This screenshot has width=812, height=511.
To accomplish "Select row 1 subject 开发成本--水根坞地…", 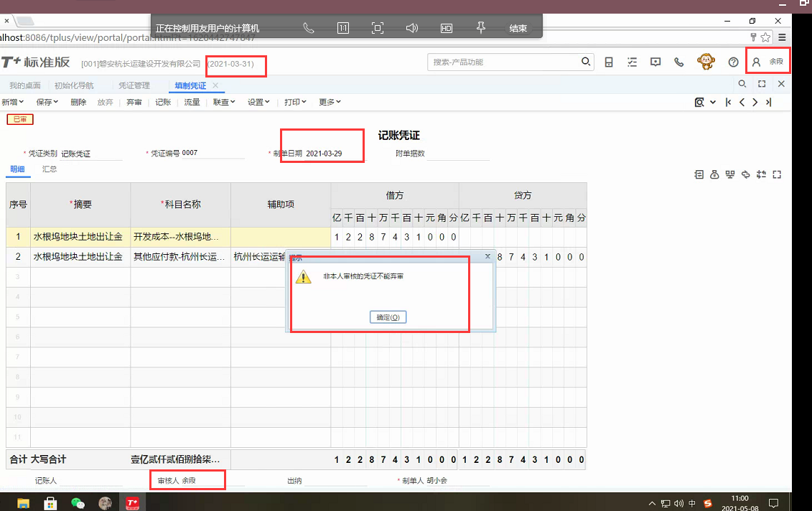I will pos(180,237).
